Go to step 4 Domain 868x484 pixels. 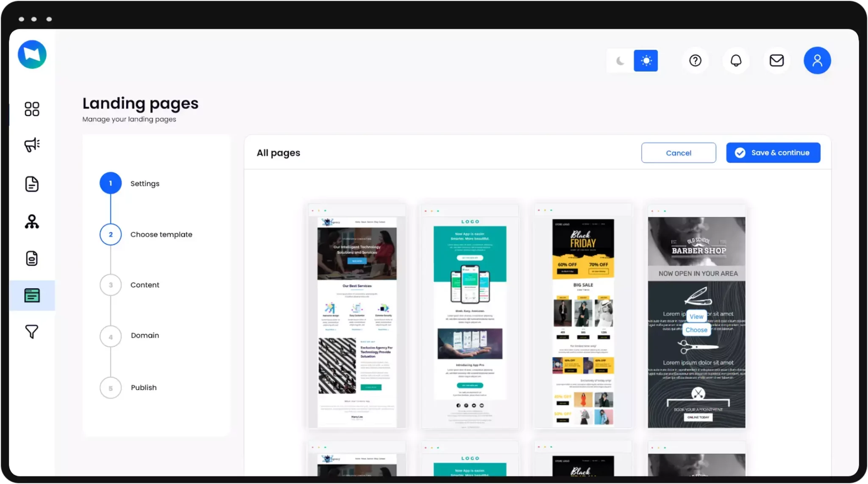point(130,335)
